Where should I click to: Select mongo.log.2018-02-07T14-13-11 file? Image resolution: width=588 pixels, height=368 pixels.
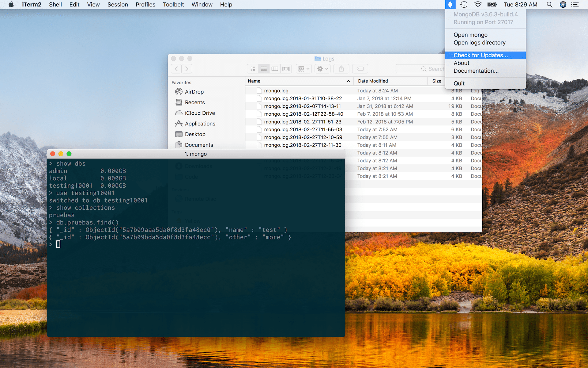pos(303,106)
